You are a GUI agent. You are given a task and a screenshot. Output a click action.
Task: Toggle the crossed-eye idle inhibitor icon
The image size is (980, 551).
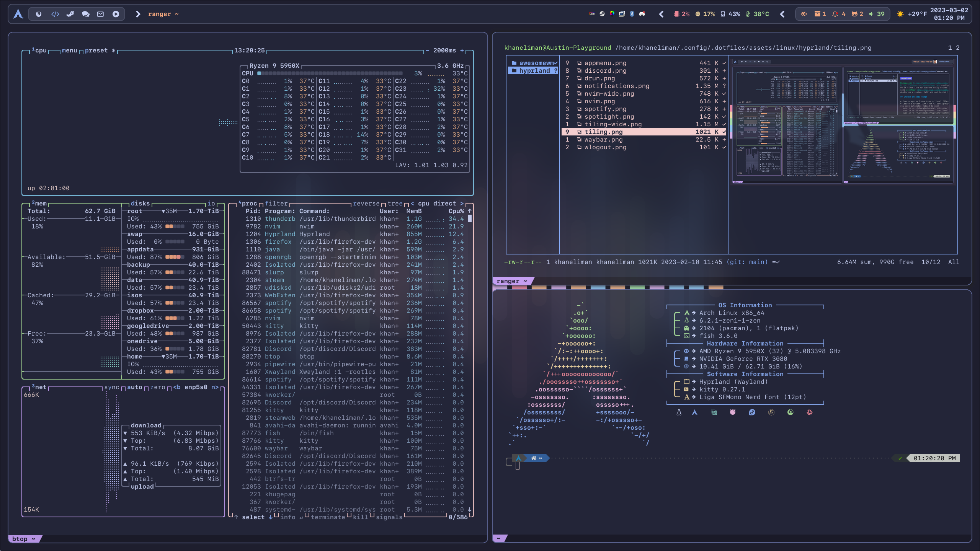804,14
